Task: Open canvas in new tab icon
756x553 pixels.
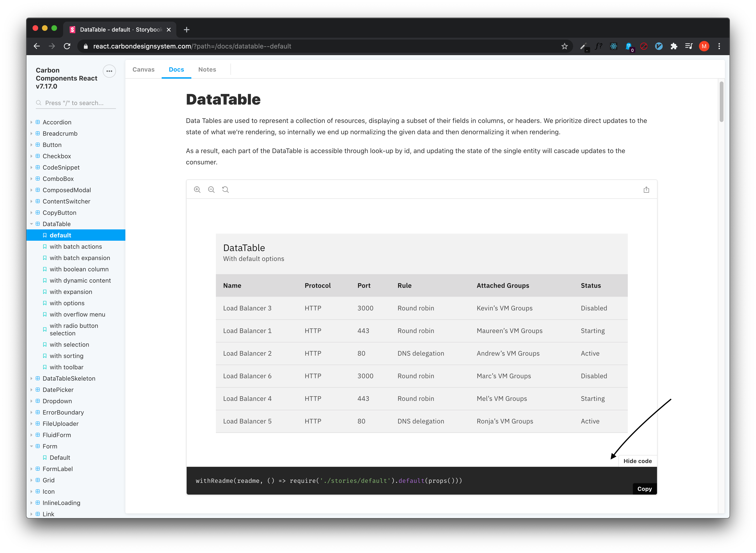Action: 646,190
